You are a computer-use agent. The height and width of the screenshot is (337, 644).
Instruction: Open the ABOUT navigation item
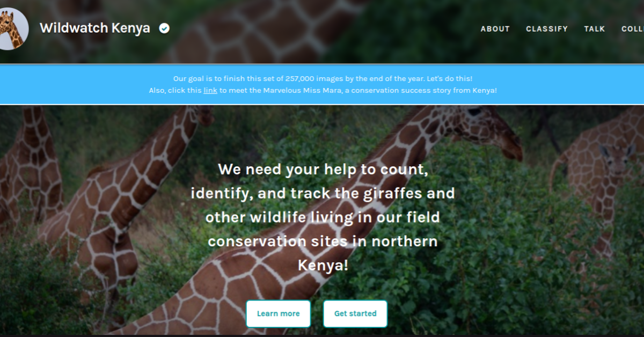click(x=495, y=29)
